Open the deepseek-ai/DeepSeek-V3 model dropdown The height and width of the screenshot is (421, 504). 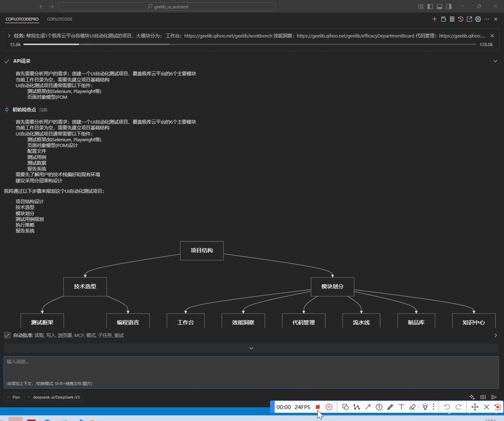(x=53, y=397)
